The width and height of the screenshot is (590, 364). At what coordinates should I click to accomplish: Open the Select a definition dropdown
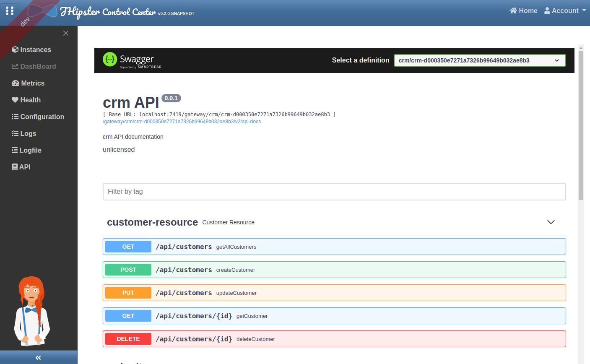(479, 60)
